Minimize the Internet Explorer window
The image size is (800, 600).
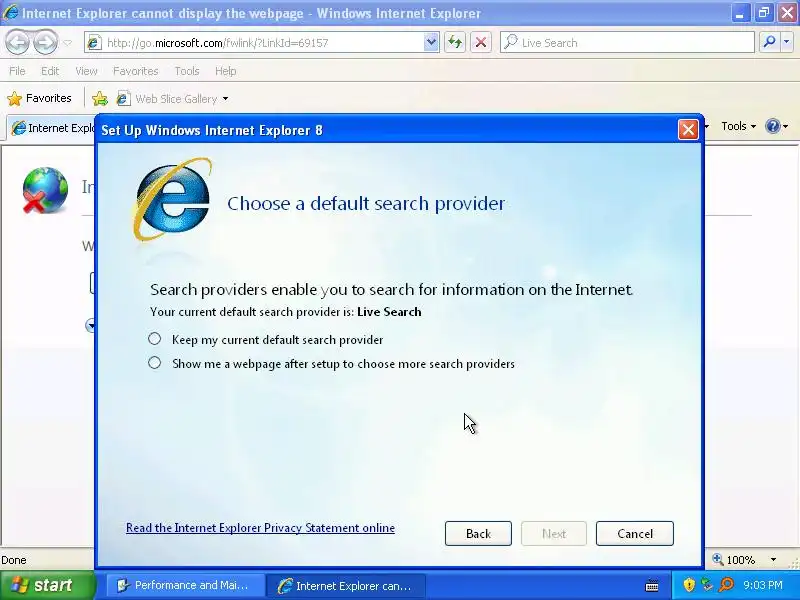(739, 13)
